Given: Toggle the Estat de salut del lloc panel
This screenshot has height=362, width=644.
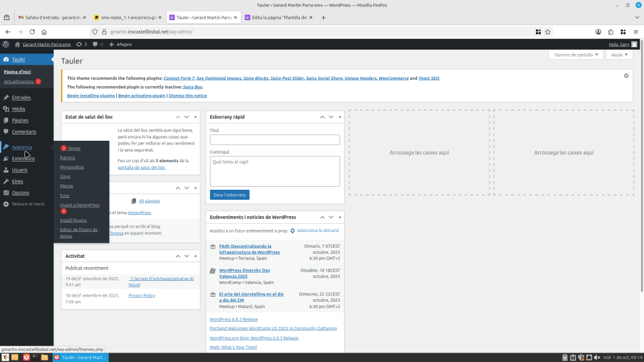Looking at the screenshot, I should click(194, 117).
